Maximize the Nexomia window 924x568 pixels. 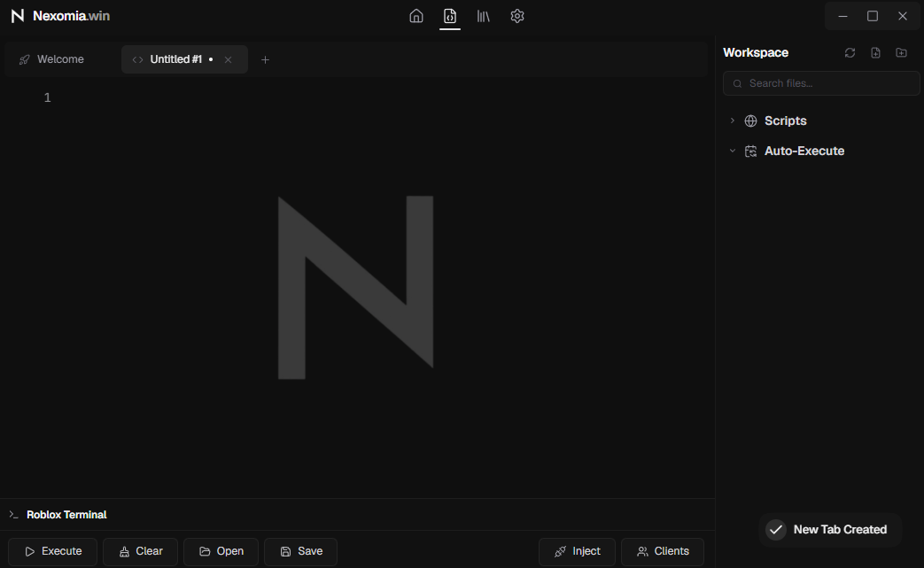click(873, 16)
